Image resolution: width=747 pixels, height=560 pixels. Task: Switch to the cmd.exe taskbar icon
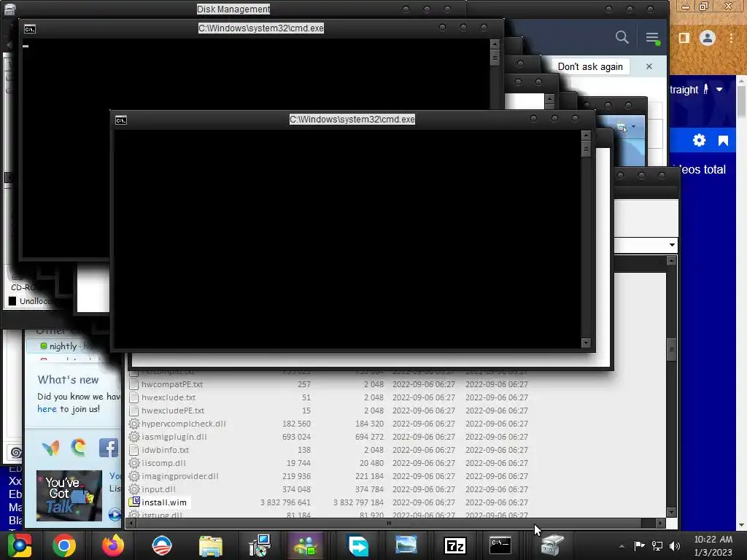[x=500, y=545]
